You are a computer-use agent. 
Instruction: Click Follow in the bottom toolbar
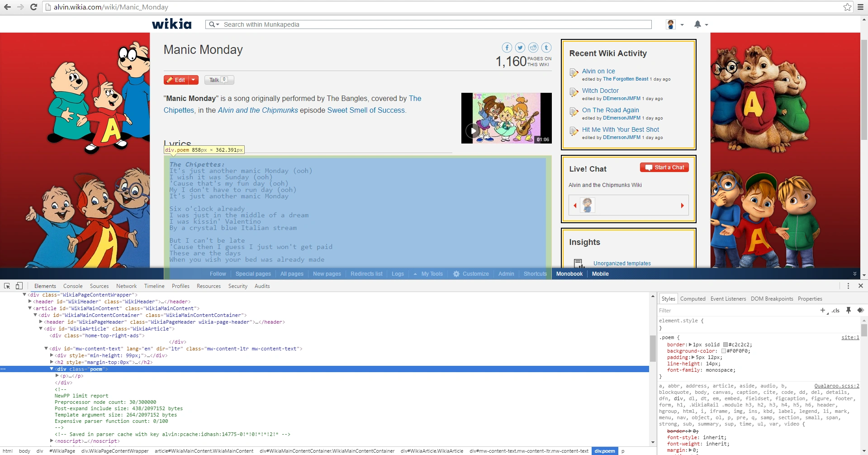tap(218, 274)
